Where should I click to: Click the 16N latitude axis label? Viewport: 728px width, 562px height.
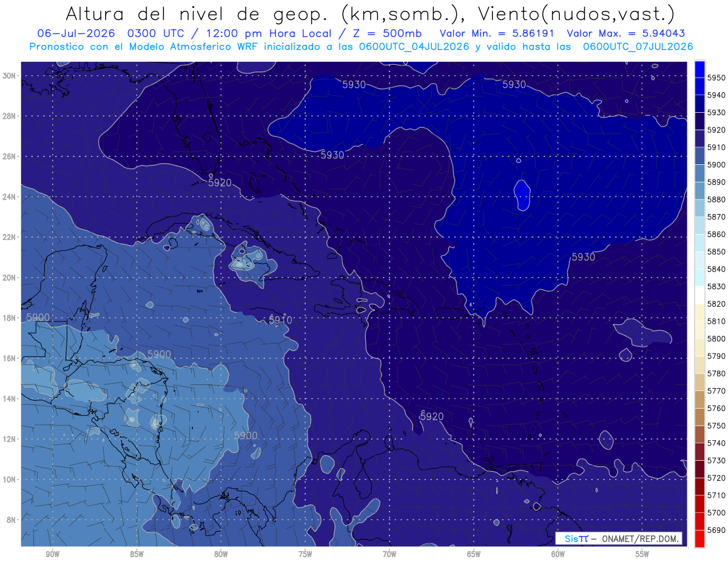pyautogui.click(x=9, y=358)
